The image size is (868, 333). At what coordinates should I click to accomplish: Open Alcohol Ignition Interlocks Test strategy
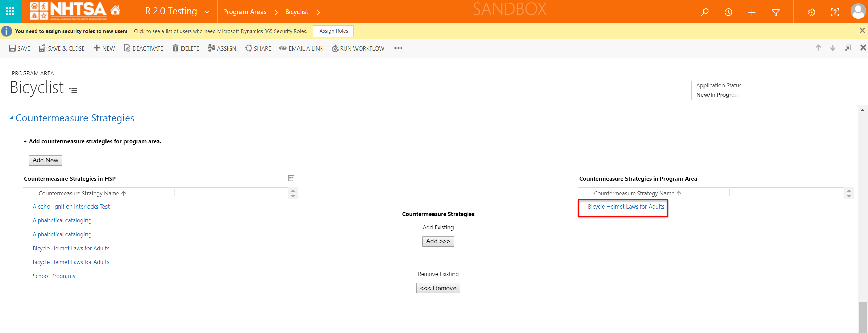[x=71, y=207]
